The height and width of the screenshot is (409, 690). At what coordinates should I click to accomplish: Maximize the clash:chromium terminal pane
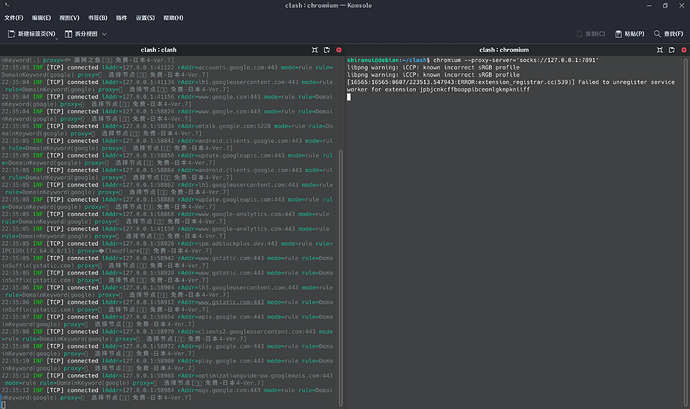(660, 50)
